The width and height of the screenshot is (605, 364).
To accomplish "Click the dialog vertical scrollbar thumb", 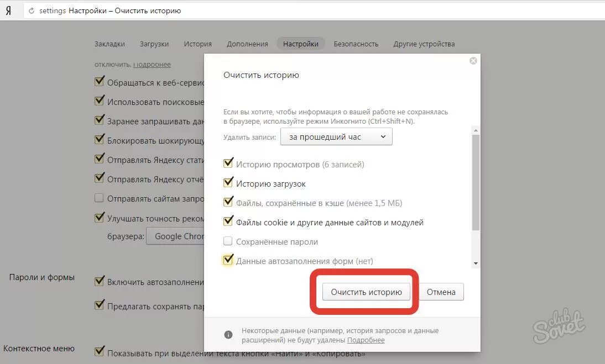I will point(476,183).
